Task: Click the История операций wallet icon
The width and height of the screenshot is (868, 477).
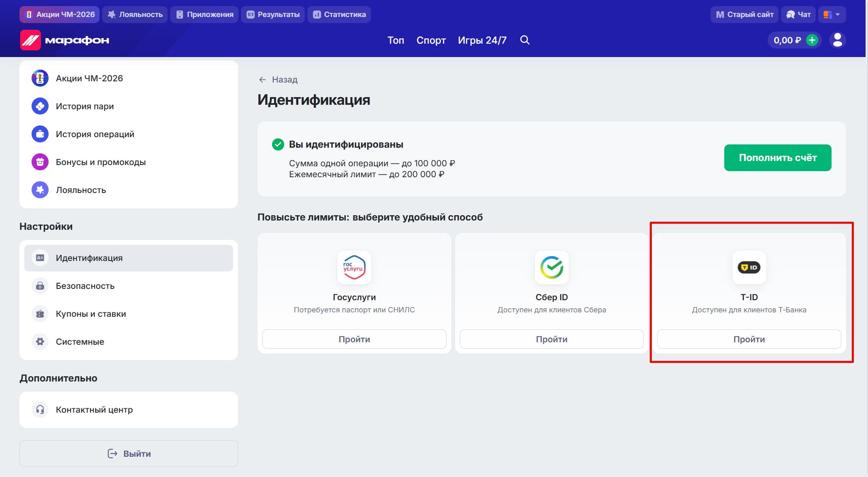Action: [x=40, y=134]
